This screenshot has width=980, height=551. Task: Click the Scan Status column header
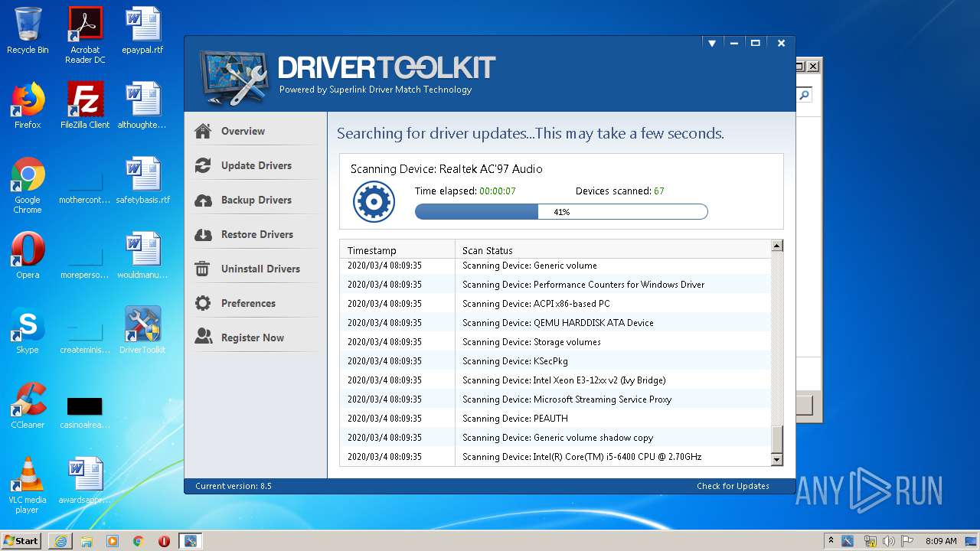pyautogui.click(x=612, y=250)
